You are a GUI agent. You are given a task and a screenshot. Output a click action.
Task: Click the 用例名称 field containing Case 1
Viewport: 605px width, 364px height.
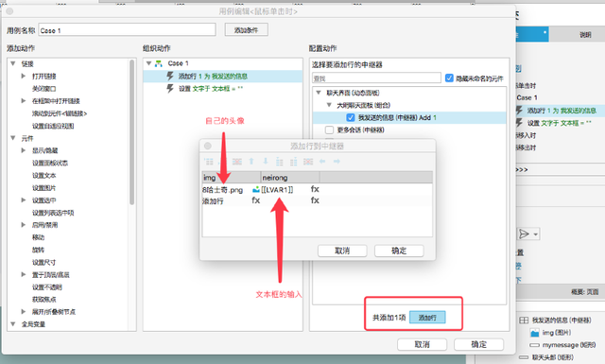pos(127,29)
